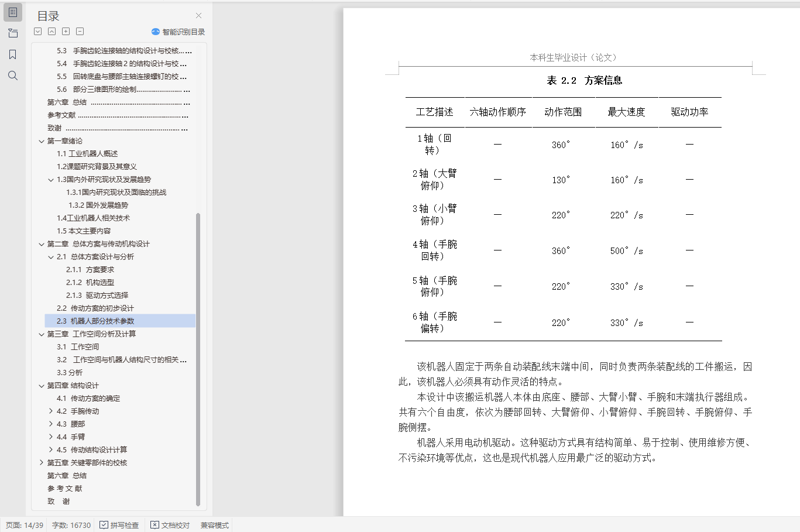The width and height of the screenshot is (800, 532).
Task: Click the 驱动功率 table header cell
Action: [689, 112]
